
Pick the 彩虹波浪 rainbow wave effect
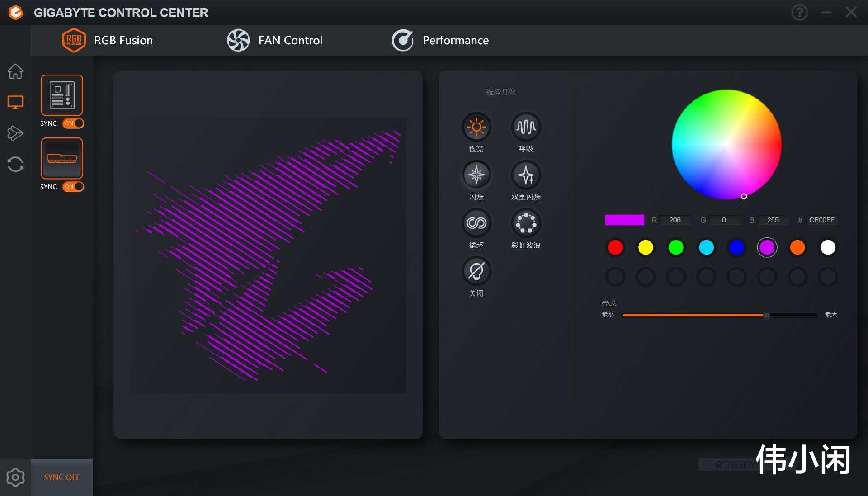tap(526, 223)
